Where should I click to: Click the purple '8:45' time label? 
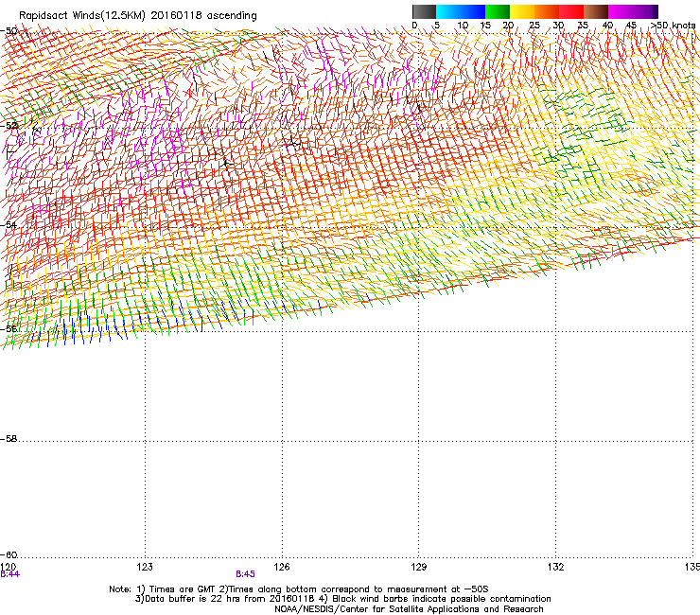pos(246,574)
